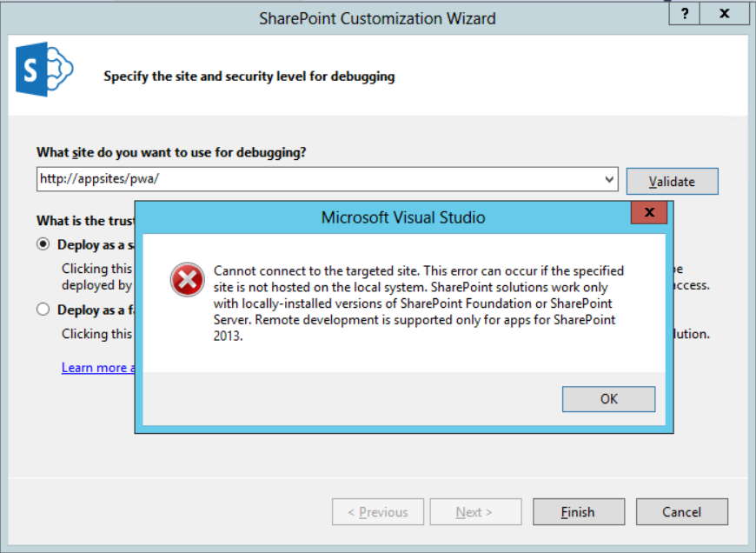Open the Learn more link
Image resolution: width=756 pixels, height=553 pixels.
click(x=98, y=368)
